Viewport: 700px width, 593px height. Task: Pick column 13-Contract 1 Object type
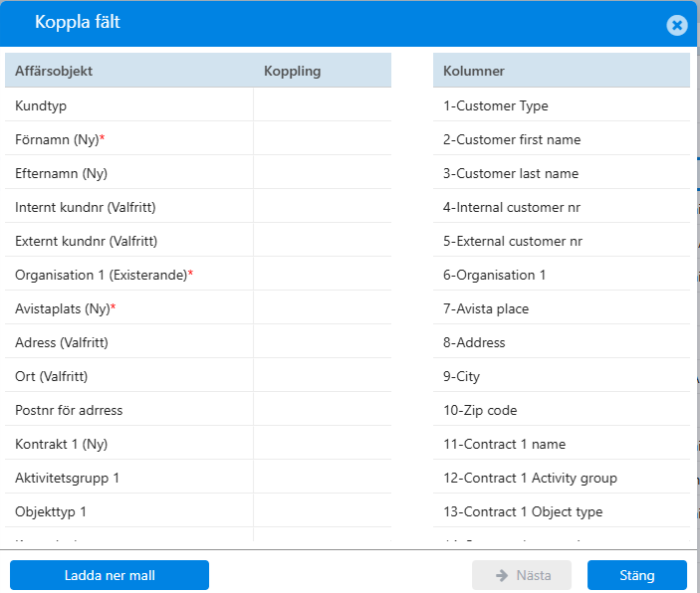point(562,512)
